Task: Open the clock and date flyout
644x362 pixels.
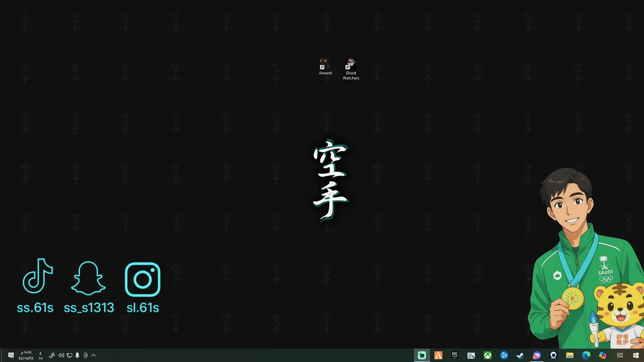Action: (x=26, y=355)
